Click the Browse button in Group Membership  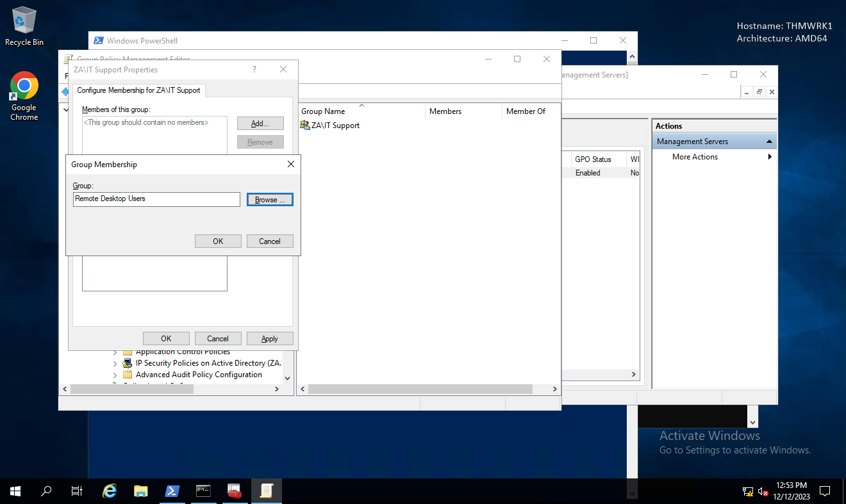(270, 200)
